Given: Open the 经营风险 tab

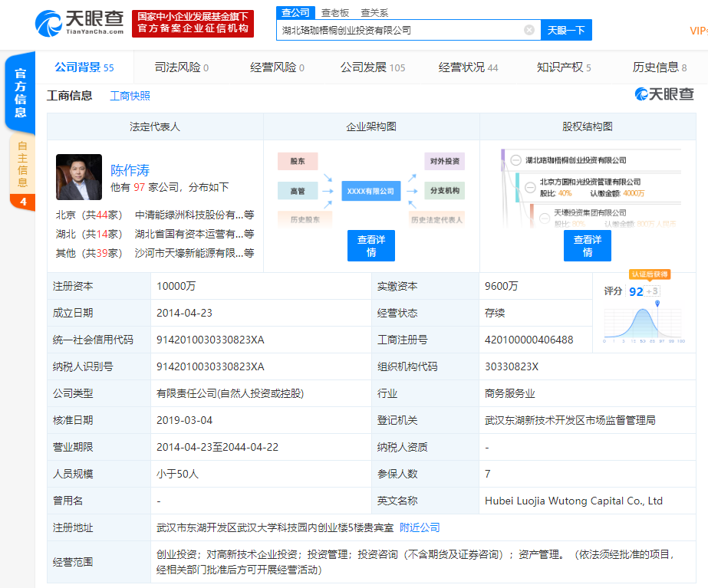Looking at the screenshot, I should tap(277, 67).
